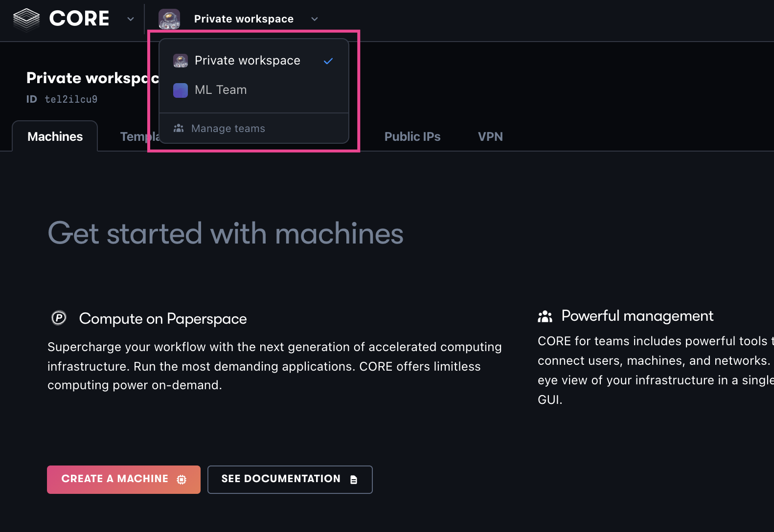Image resolution: width=774 pixels, height=532 pixels.
Task: Click the astronaut workspace avatar in header
Action: pyautogui.click(x=169, y=19)
